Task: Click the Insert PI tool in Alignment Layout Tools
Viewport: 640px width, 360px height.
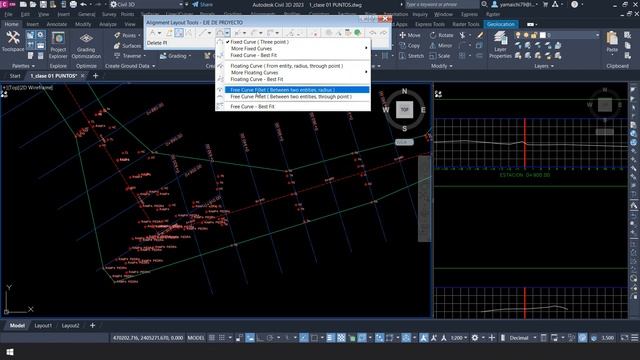Action: pyautogui.click(x=169, y=33)
